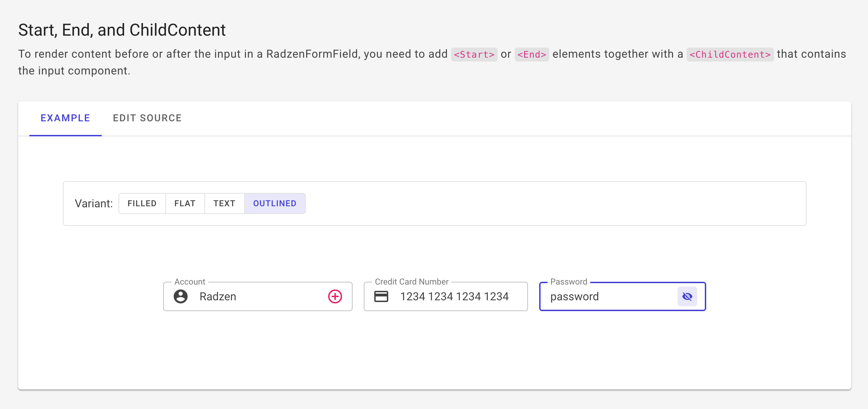This screenshot has width=868, height=409.
Task: Click the Variant: label
Action: pos(94,203)
